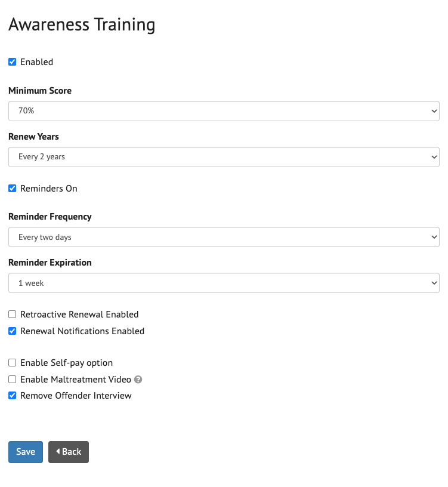Click the Renewal Notifications Enabled label

coord(82,331)
